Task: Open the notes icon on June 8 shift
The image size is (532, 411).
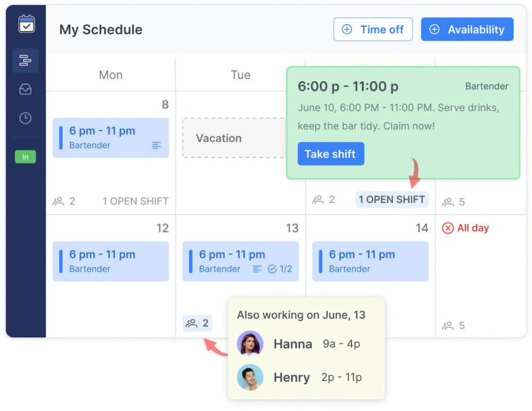Action: click(x=157, y=146)
